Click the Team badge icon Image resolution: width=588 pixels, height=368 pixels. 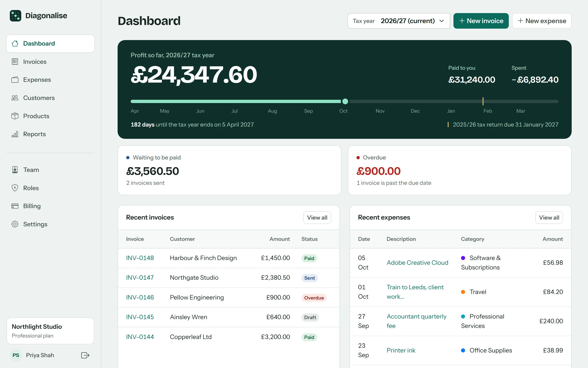coord(15,170)
